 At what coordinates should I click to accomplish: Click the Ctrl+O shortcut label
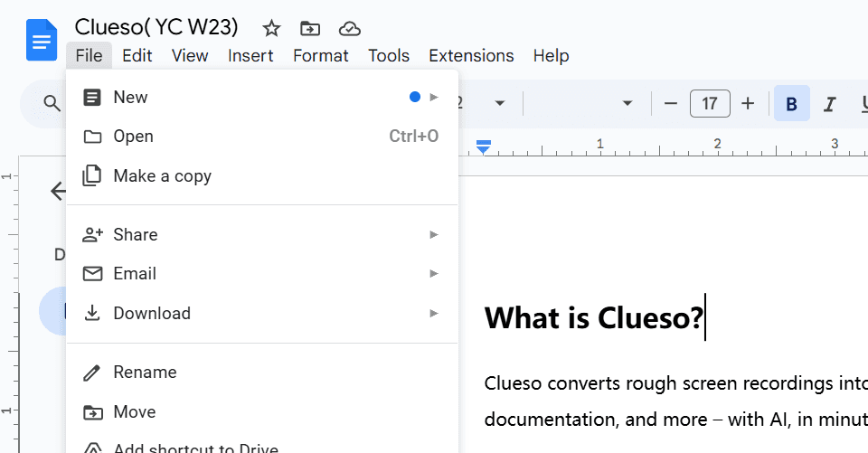tap(413, 137)
